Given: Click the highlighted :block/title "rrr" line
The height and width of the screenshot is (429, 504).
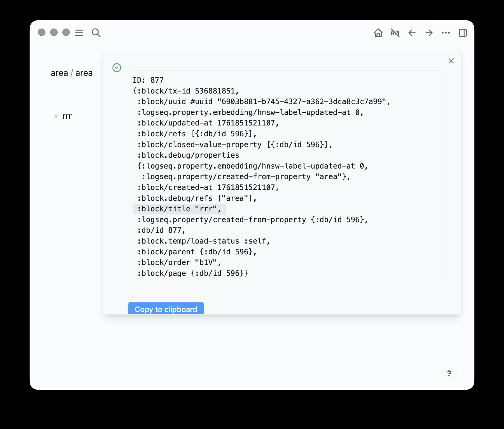Looking at the screenshot, I should (x=179, y=209).
